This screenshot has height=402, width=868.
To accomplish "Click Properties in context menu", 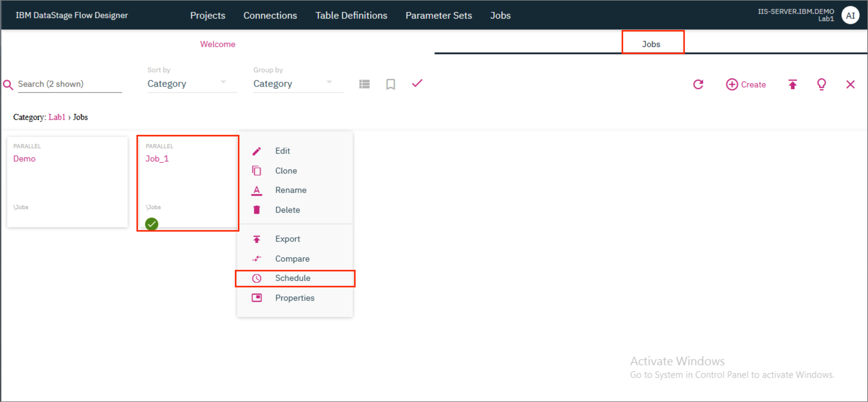I will tap(295, 298).
